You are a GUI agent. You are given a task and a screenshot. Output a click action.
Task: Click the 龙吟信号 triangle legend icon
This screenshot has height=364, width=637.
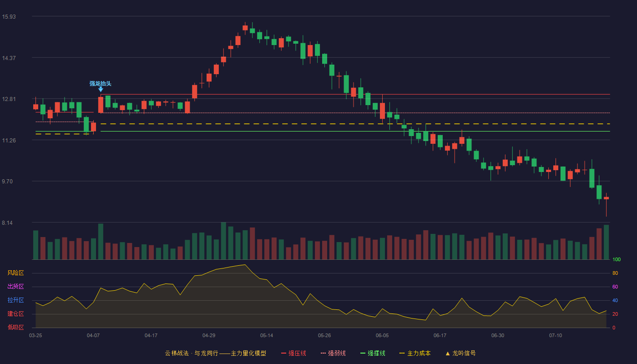click(448, 353)
